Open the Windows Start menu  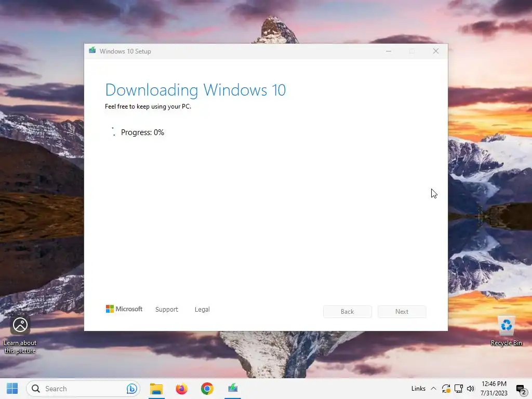coord(12,389)
